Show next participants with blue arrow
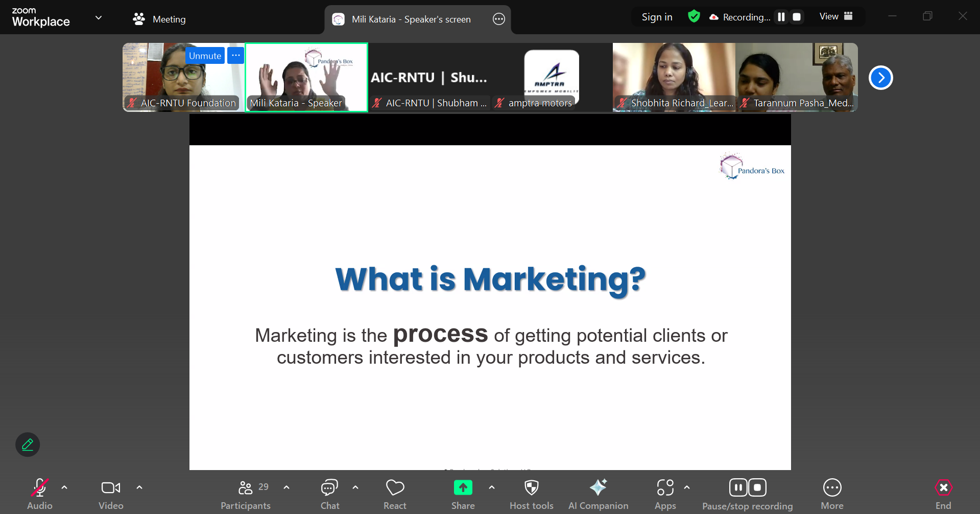Screen dimensions: 980x514 pos(880,78)
